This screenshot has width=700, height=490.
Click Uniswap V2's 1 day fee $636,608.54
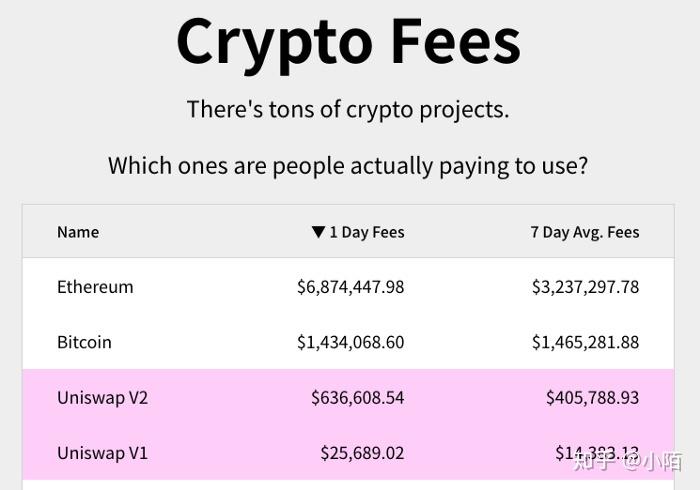point(358,397)
